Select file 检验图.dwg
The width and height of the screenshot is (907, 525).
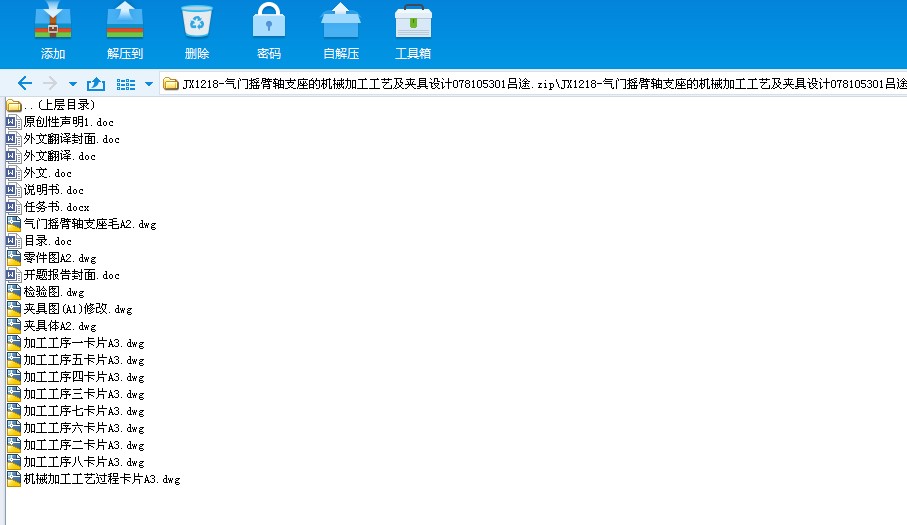45,292
